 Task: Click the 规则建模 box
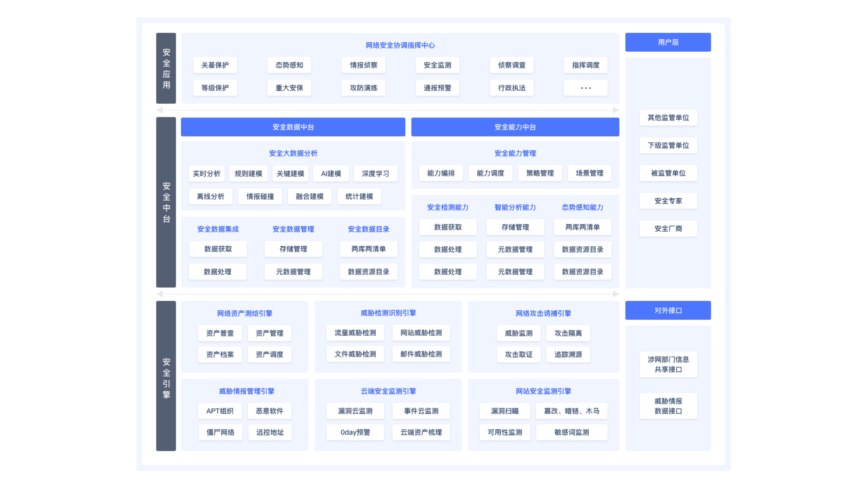point(248,174)
